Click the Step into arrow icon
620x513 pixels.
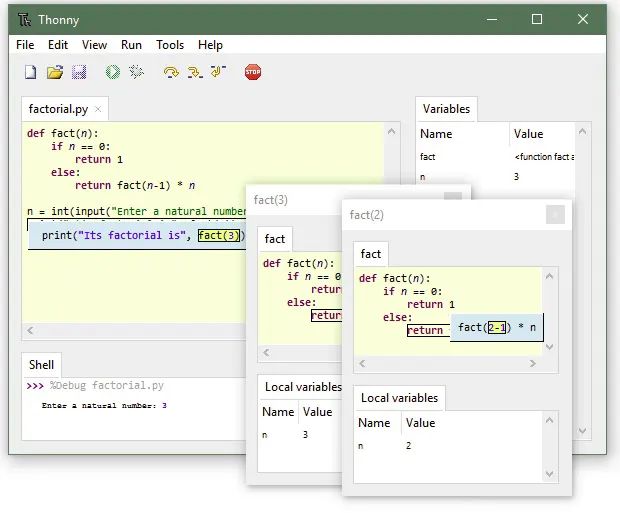point(195,72)
